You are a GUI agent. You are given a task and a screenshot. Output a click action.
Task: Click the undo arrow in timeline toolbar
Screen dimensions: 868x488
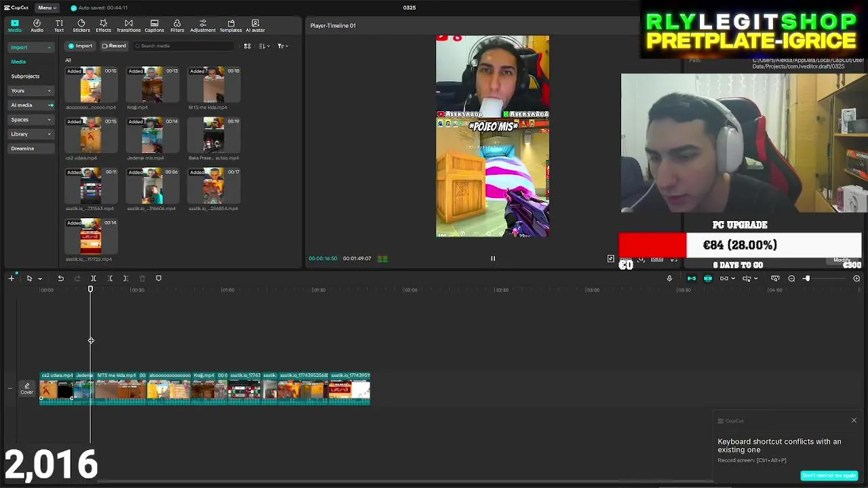click(60, 279)
